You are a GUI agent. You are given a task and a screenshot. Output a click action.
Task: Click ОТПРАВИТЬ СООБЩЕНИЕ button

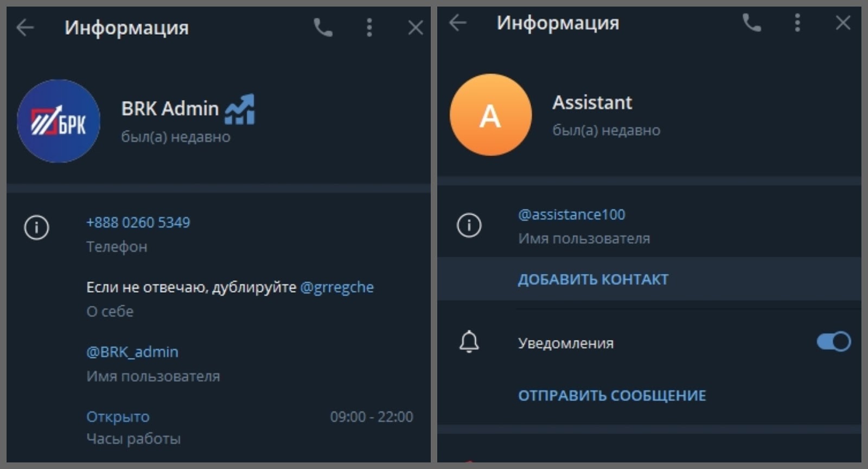[x=612, y=395]
